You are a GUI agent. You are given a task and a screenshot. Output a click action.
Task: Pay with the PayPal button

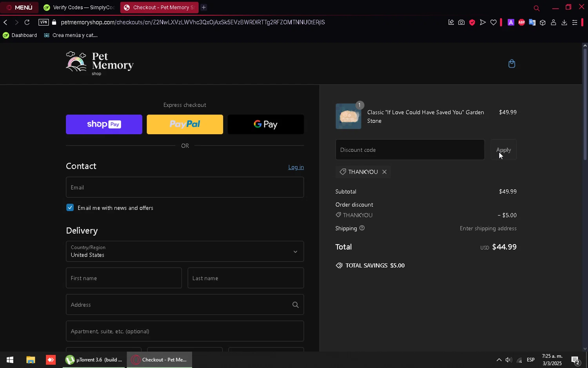tap(185, 124)
